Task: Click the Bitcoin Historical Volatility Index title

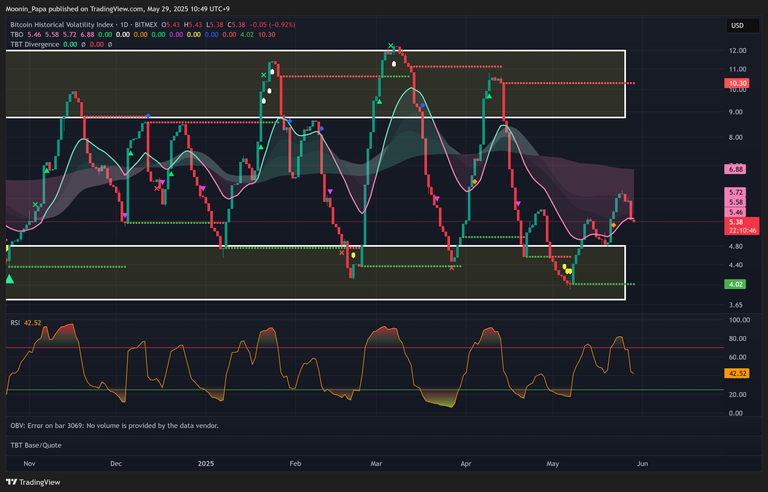Action: pos(62,25)
